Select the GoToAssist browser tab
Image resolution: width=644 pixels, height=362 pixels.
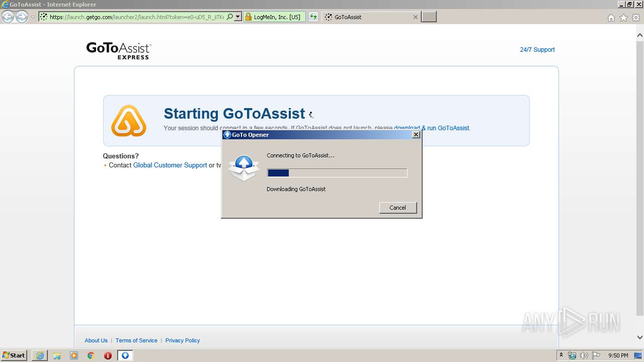pos(370,17)
